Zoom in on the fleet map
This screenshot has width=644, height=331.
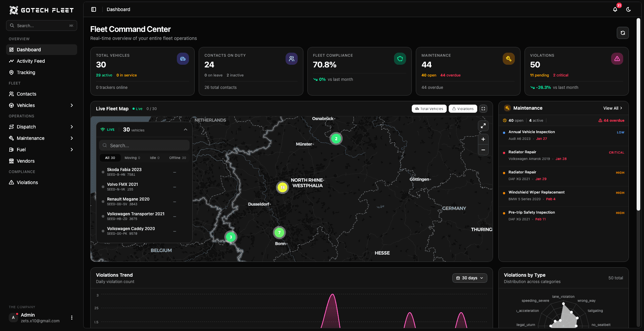pos(483,139)
